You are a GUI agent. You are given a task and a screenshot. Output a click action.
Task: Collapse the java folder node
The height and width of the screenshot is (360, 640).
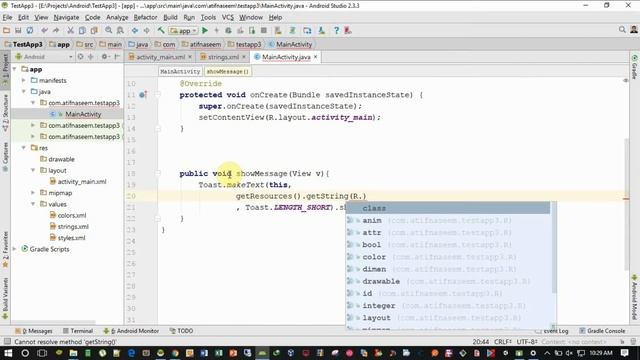point(24,91)
